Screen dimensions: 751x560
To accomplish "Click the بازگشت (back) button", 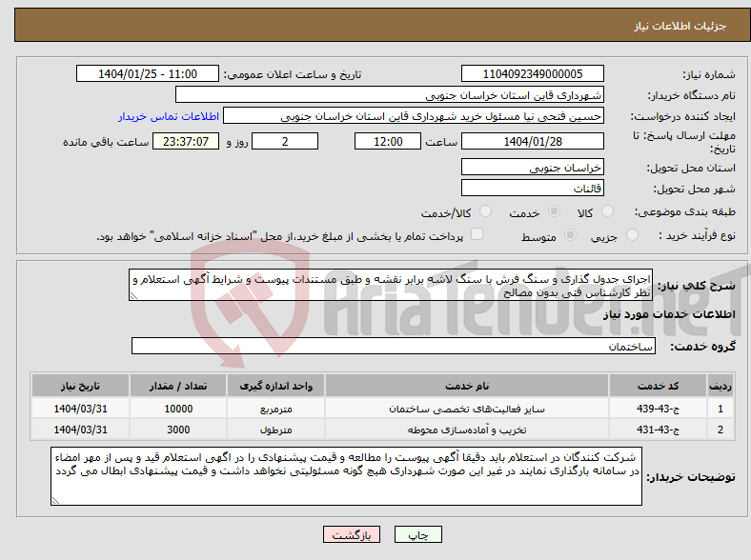I will click(x=352, y=534).
